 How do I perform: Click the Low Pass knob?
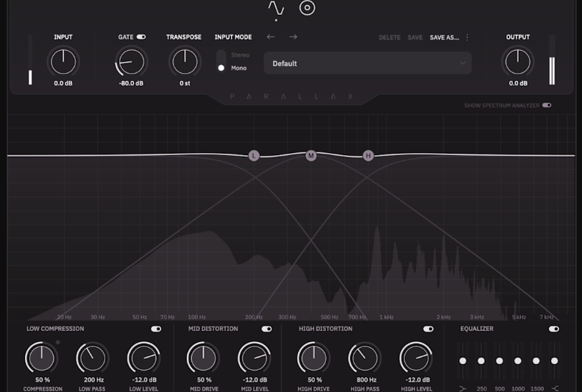tap(93, 358)
